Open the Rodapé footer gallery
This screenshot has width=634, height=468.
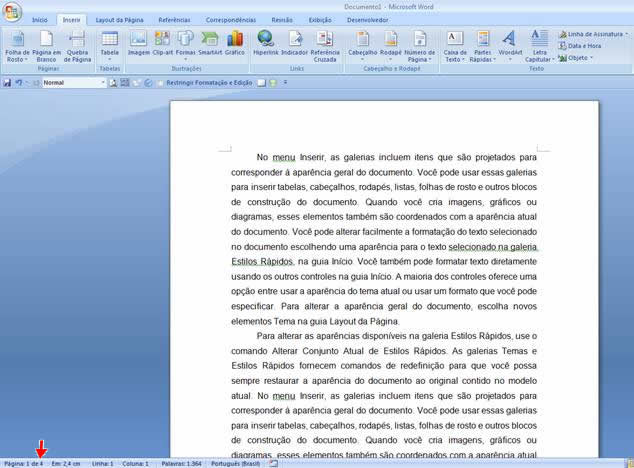coord(391,45)
